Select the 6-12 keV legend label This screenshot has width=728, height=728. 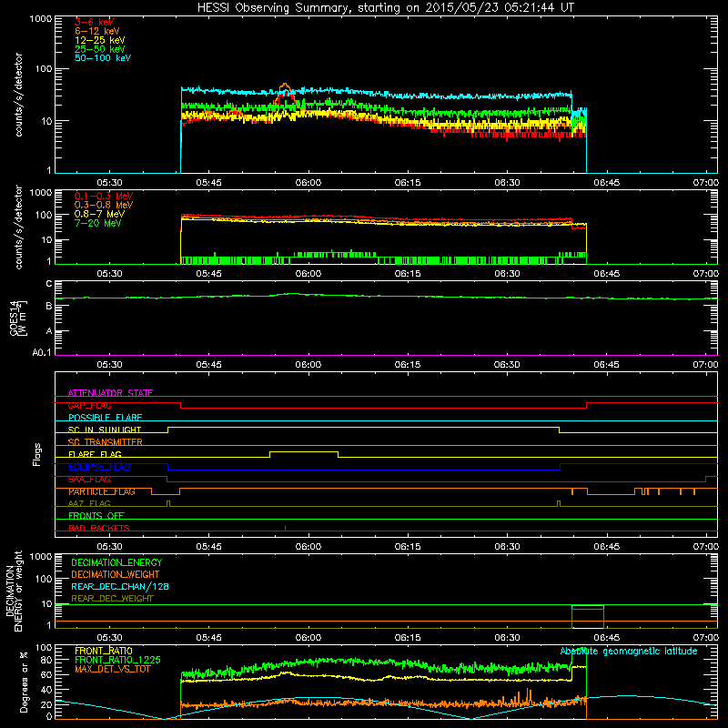[x=97, y=31]
